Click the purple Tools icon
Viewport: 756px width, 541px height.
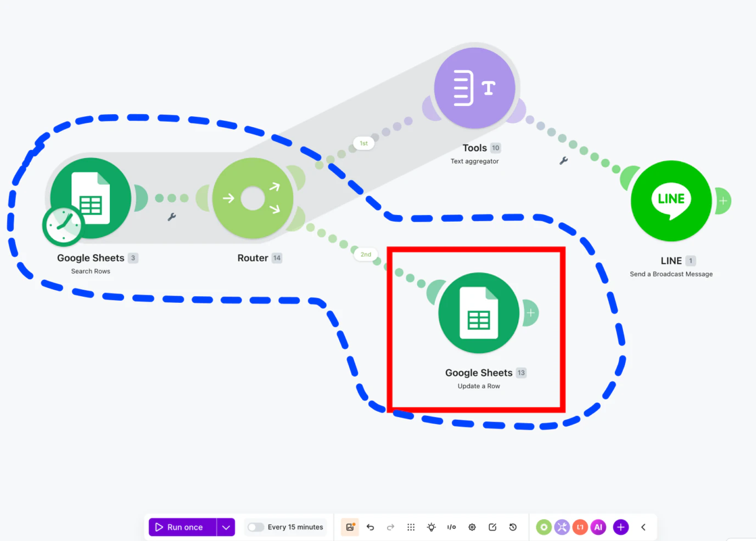[562, 527]
